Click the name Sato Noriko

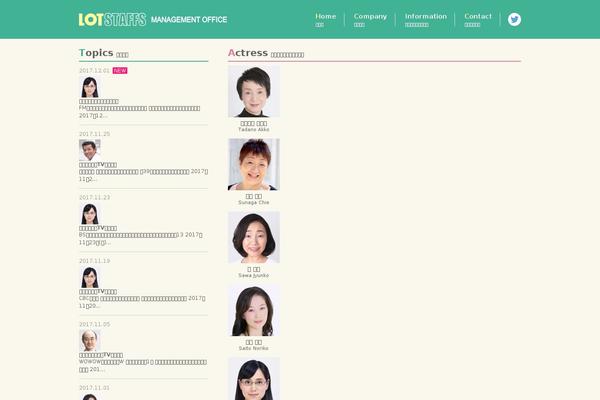click(x=254, y=348)
